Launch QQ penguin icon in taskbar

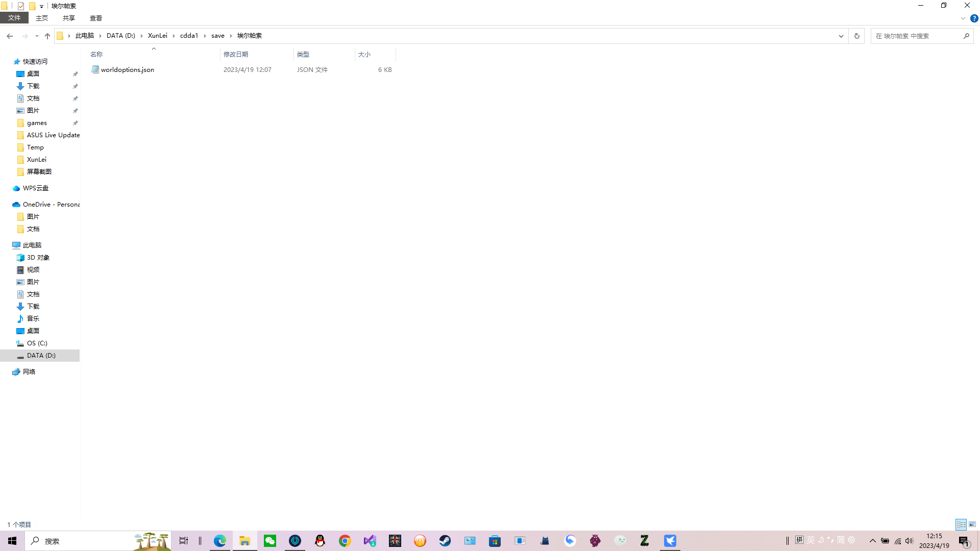tap(320, 541)
